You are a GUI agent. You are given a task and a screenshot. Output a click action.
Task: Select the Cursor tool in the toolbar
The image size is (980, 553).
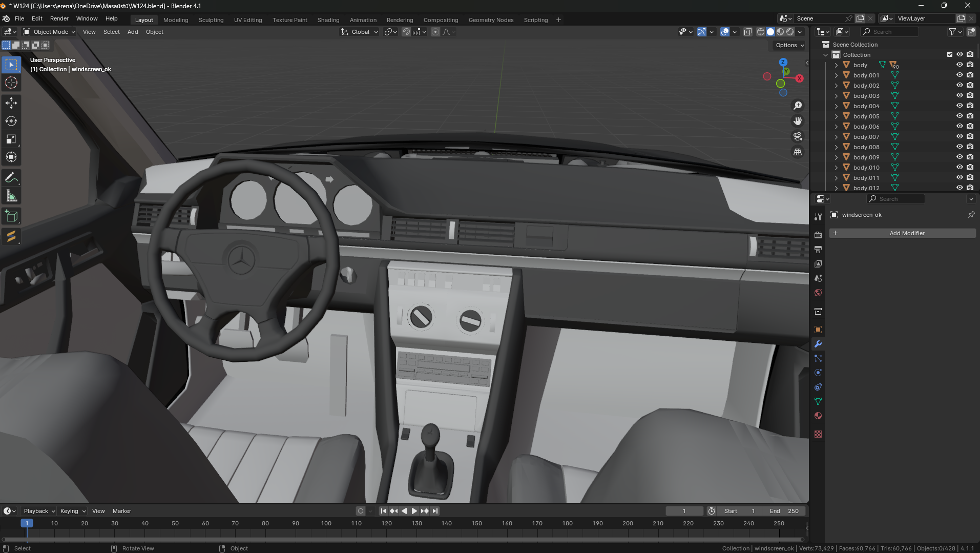pyautogui.click(x=11, y=83)
